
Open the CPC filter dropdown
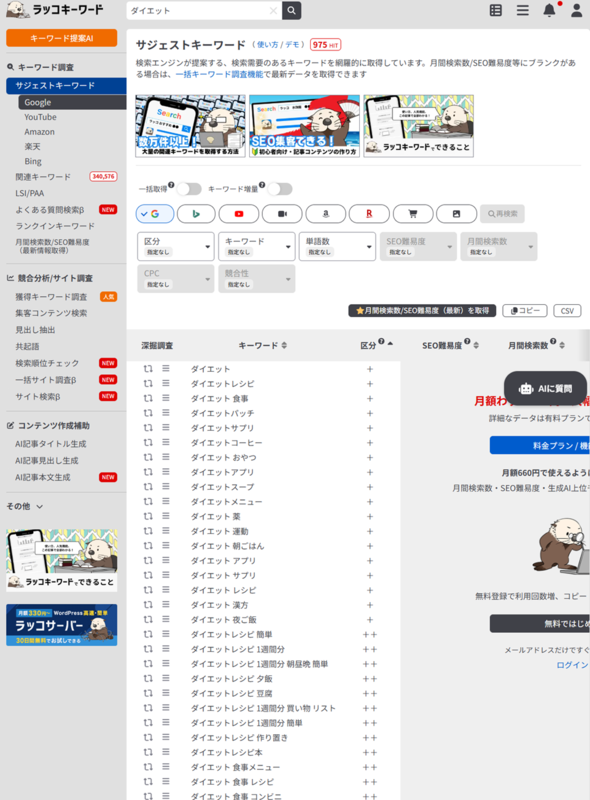point(176,279)
